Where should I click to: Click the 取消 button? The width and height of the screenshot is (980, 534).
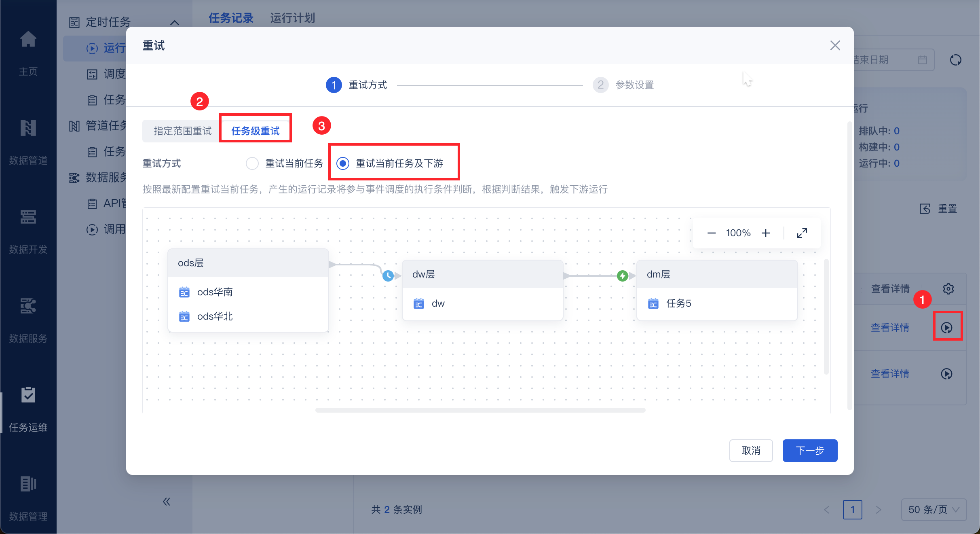coord(751,450)
